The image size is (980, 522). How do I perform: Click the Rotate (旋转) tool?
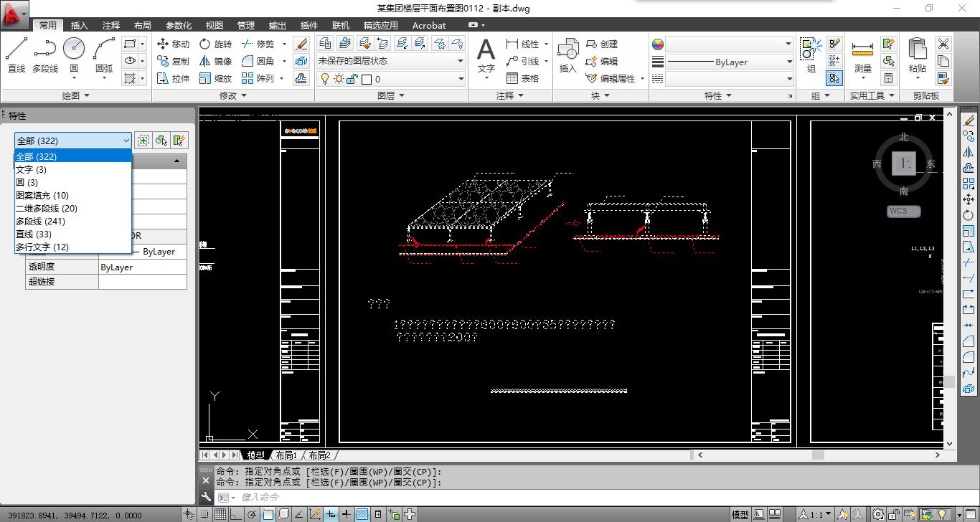tap(215, 44)
